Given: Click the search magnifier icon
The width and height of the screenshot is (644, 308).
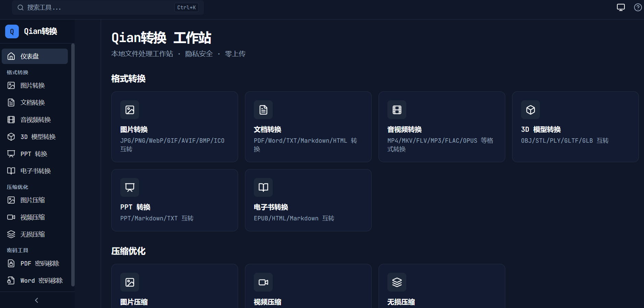Looking at the screenshot, I should pos(21,8).
